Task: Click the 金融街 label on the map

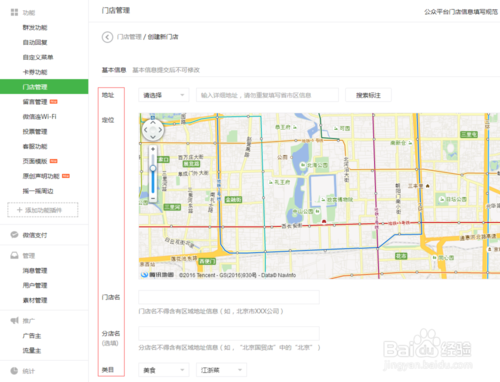Action: tap(233, 199)
